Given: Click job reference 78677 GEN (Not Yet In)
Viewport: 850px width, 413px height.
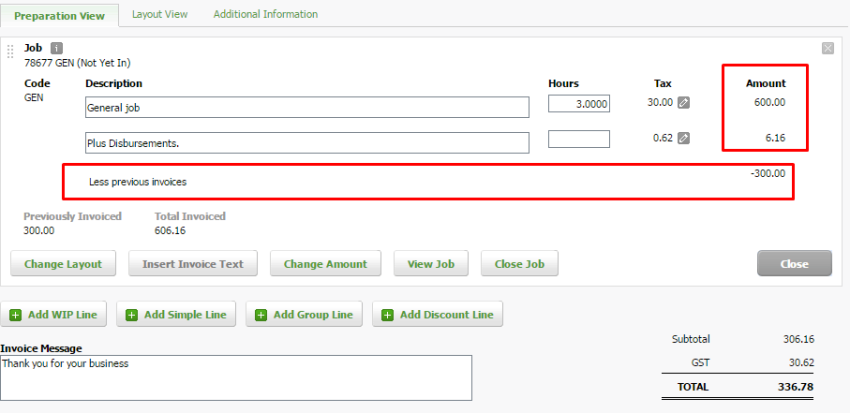Looking at the screenshot, I should point(78,63).
